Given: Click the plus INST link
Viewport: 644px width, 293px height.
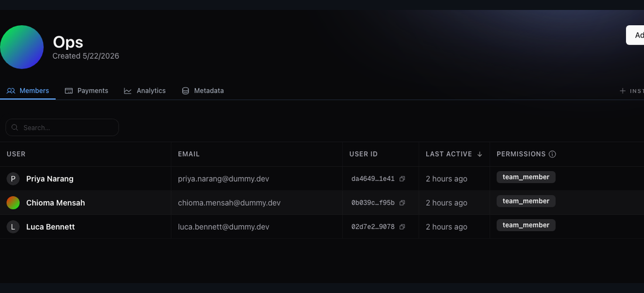Looking at the screenshot, I should click(x=631, y=91).
